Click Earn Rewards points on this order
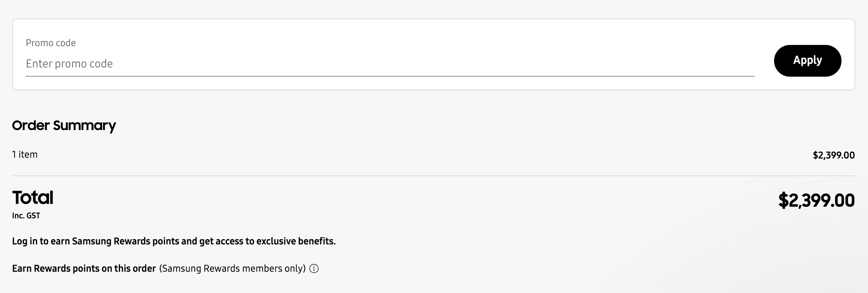This screenshot has height=293, width=868. click(x=84, y=269)
